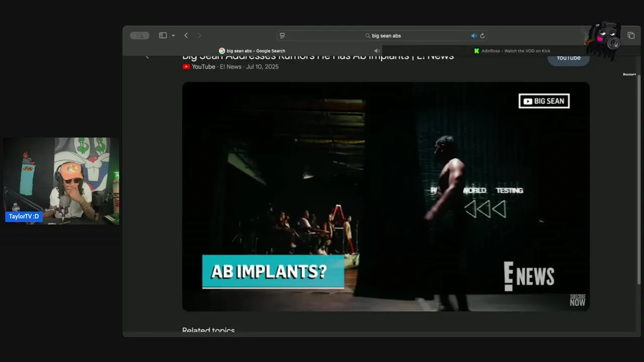Mute the Google Search tab's speaker icon

point(376,51)
